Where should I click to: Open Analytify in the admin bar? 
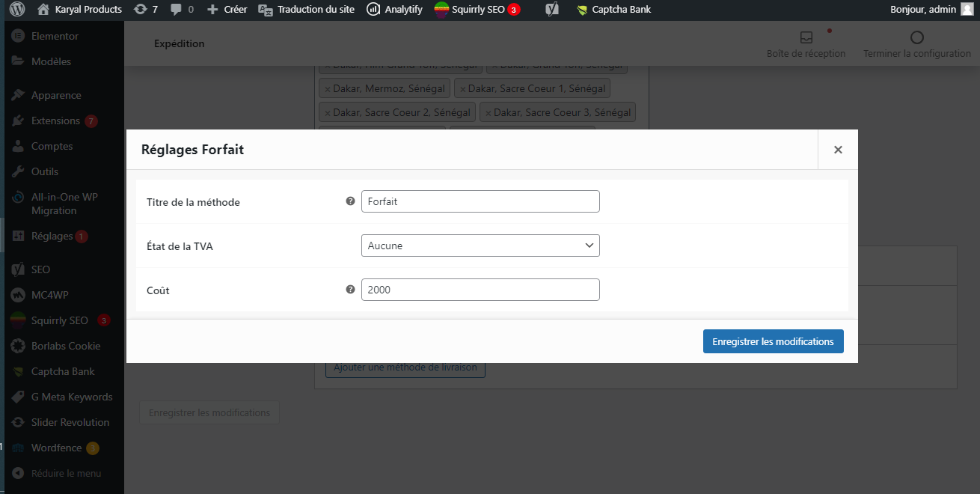coord(394,10)
